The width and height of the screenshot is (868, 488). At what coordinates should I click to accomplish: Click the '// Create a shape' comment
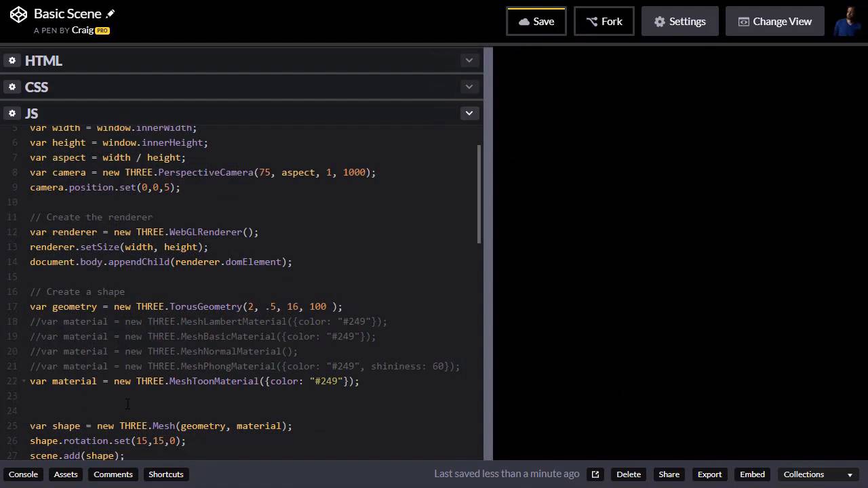click(x=77, y=291)
